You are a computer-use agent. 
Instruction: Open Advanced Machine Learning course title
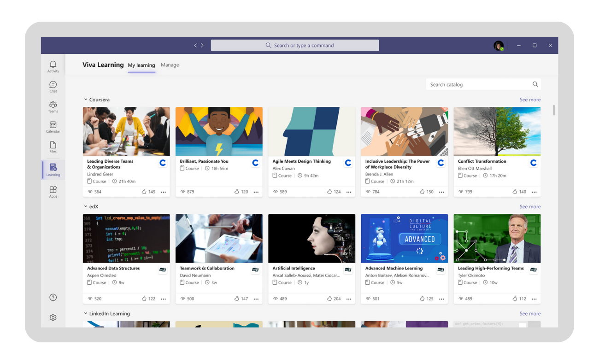(394, 268)
